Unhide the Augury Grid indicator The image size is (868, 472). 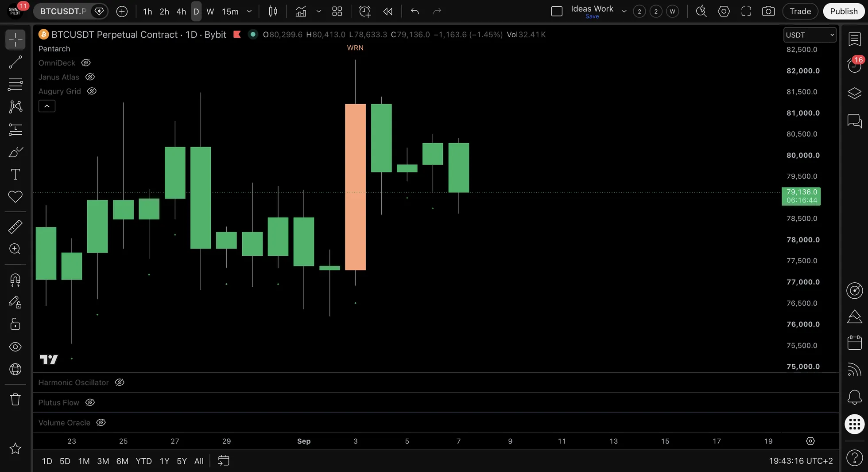click(92, 91)
